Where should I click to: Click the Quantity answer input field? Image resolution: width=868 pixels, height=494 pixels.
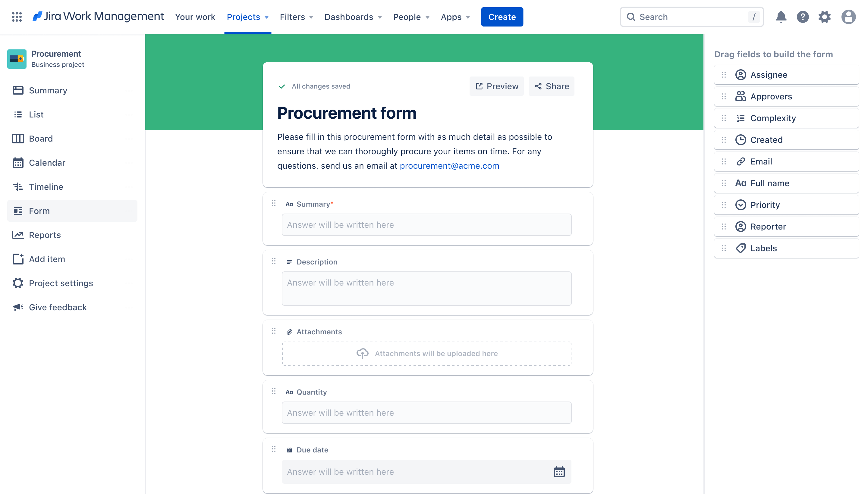coord(426,412)
